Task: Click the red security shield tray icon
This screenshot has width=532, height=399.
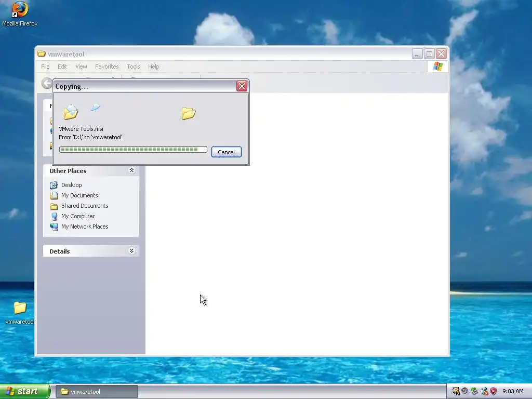Action: click(x=494, y=391)
